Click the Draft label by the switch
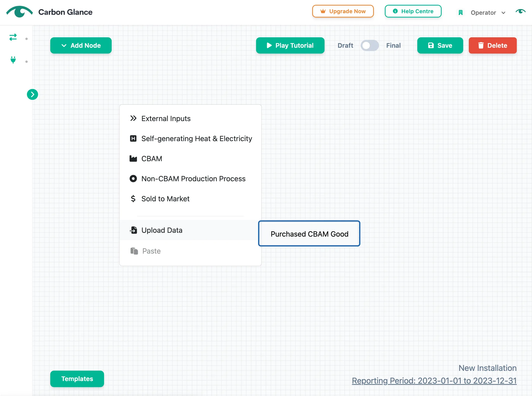The height and width of the screenshot is (396, 532). pos(345,45)
